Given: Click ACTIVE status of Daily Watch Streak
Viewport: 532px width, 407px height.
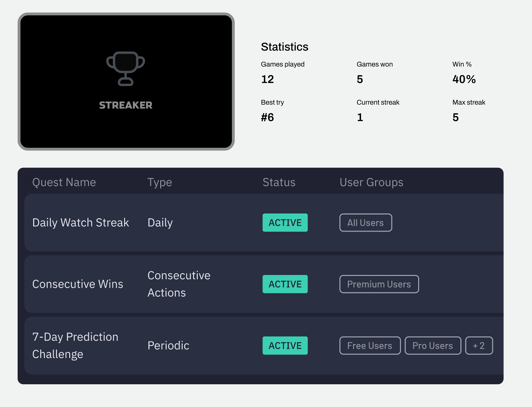Looking at the screenshot, I should tap(285, 223).
